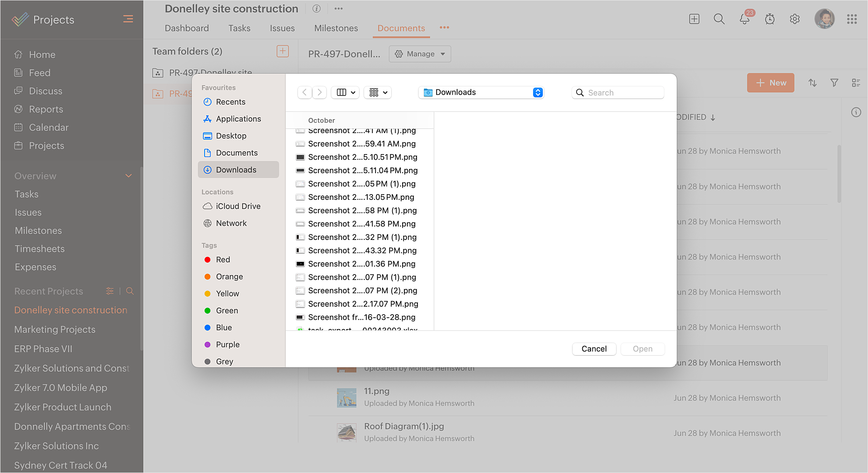Image resolution: width=868 pixels, height=473 pixels.
Task: Collapse the Overview section chevron
Action: [129, 176]
